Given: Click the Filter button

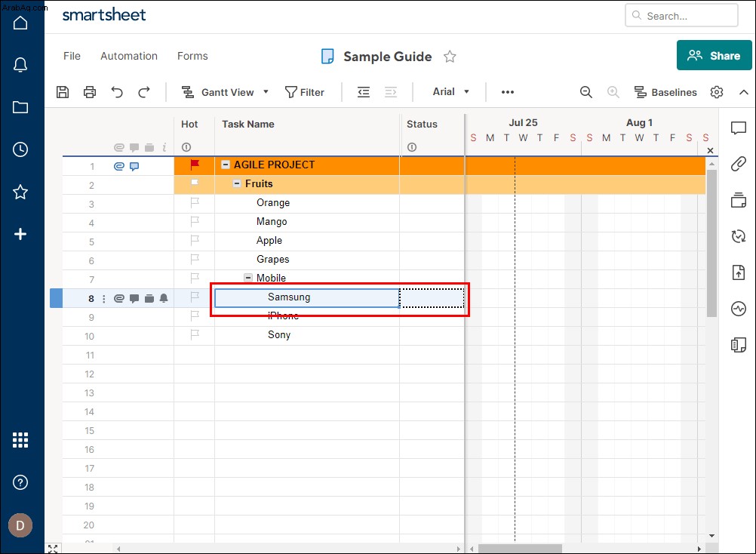Looking at the screenshot, I should tap(305, 92).
